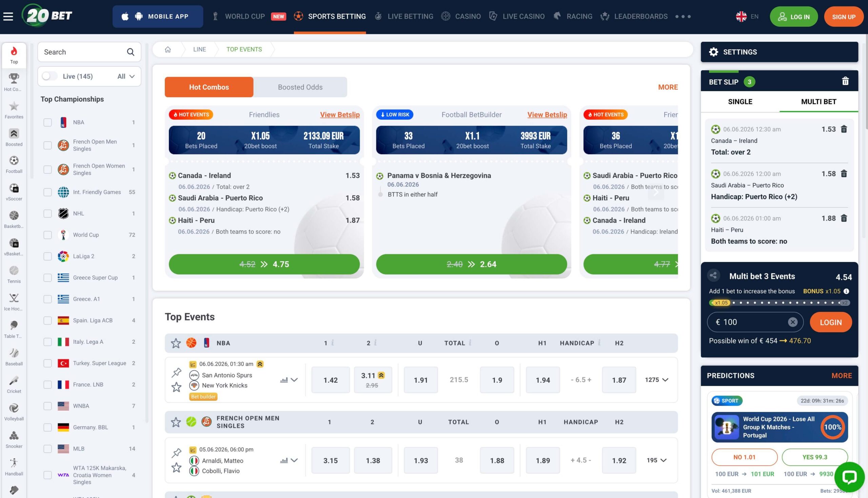868x498 pixels.
Task: Select Volleyball in the sports sidebar
Action: click(14, 412)
